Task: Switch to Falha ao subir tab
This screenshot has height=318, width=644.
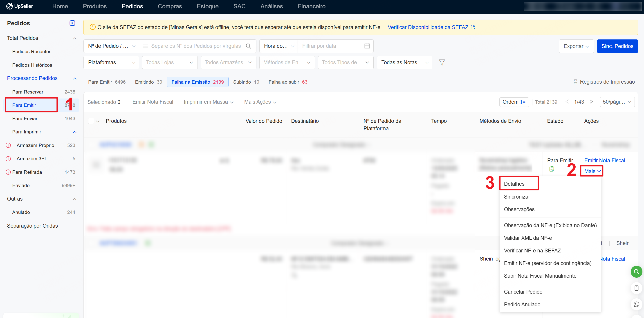Action: click(x=288, y=82)
